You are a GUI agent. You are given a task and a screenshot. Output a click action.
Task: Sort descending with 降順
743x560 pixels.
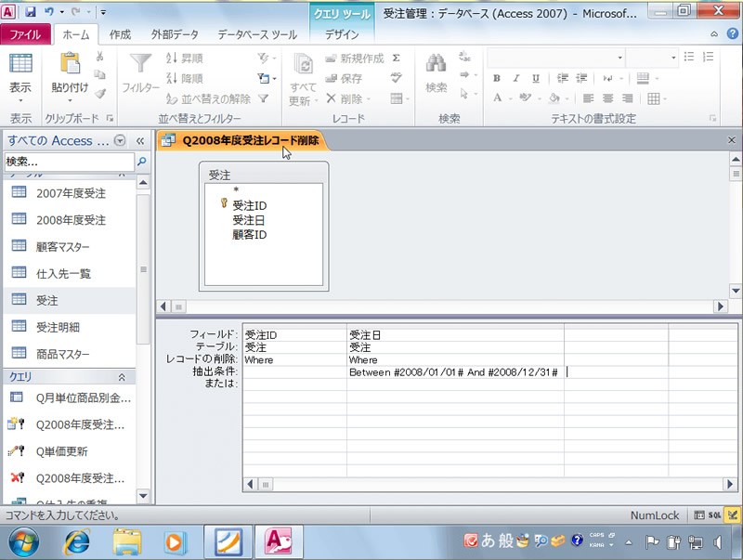[x=185, y=78]
